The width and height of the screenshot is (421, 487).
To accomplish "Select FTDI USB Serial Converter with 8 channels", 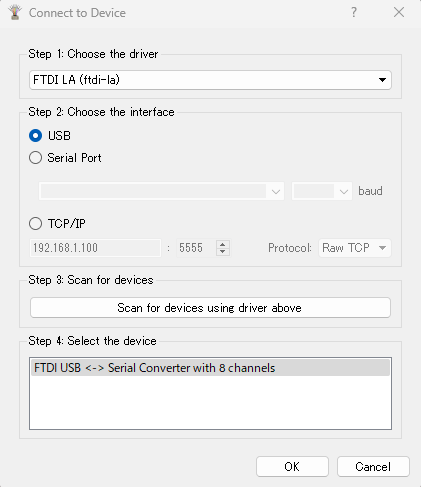I will [x=210, y=368].
